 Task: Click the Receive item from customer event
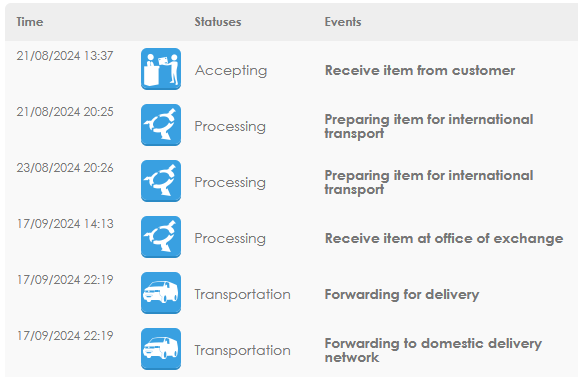pos(420,70)
